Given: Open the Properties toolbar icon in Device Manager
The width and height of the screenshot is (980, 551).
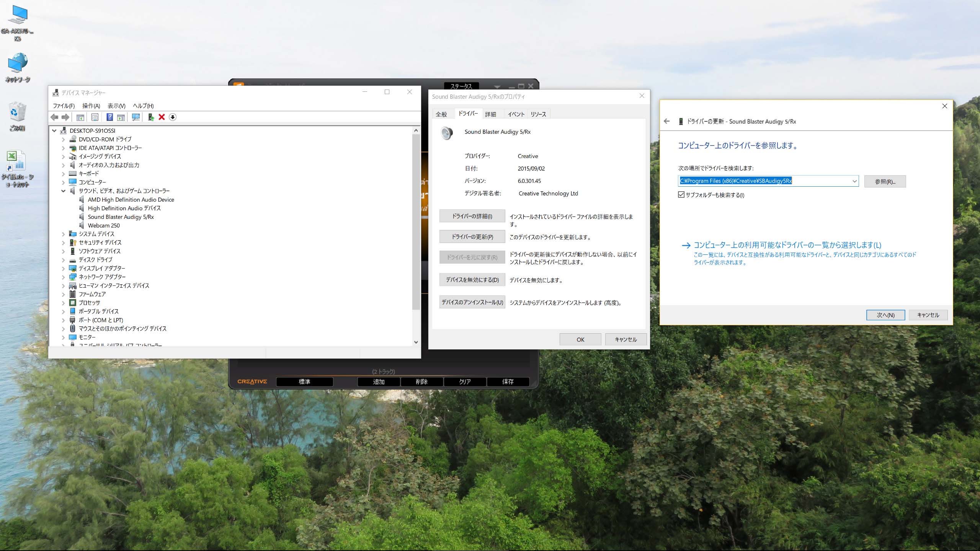Looking at the screenshot, I should 95,117.
